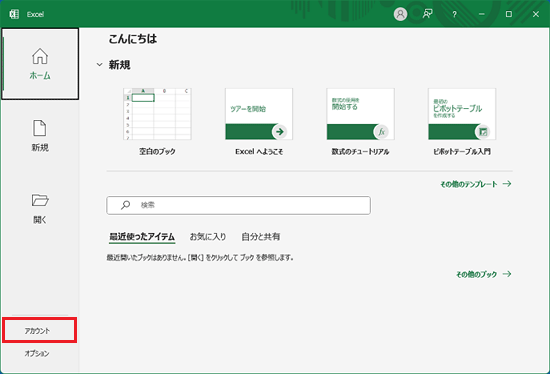550x374 pixels.
Task: Minimize the Excel window
Action: 482,14
